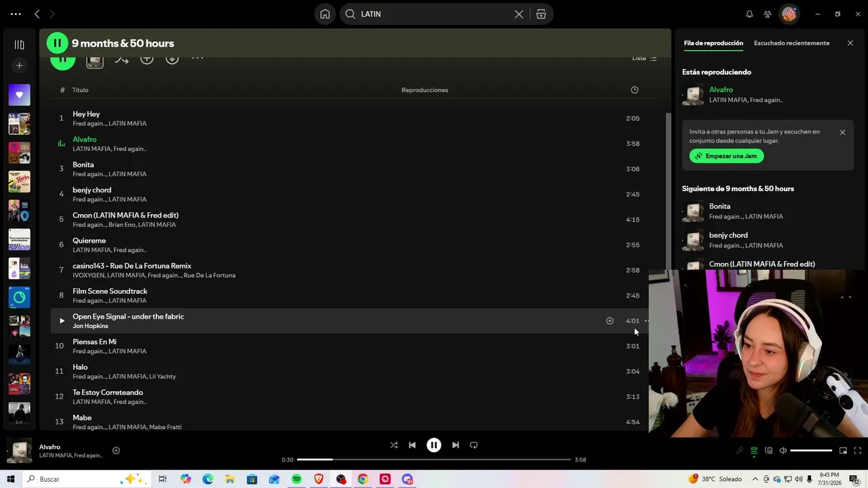This screenshot has height=488, width=868.
Task: Expand Your Library sidebar
Action: [19, 45]
